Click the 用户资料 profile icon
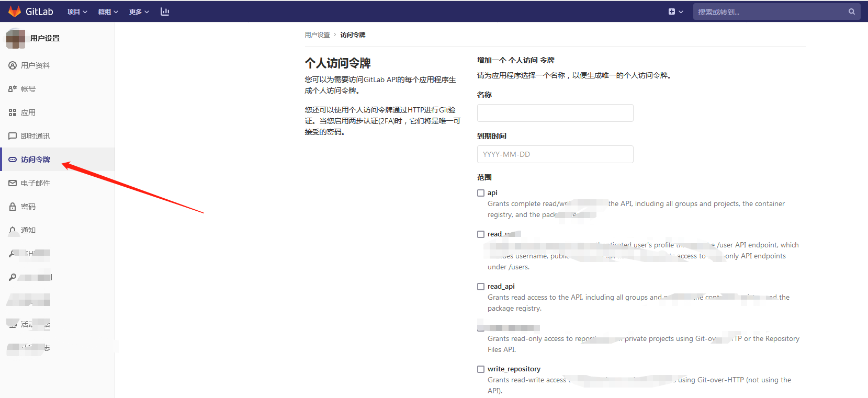Screen dimensions: 868x398 point(13,65)
